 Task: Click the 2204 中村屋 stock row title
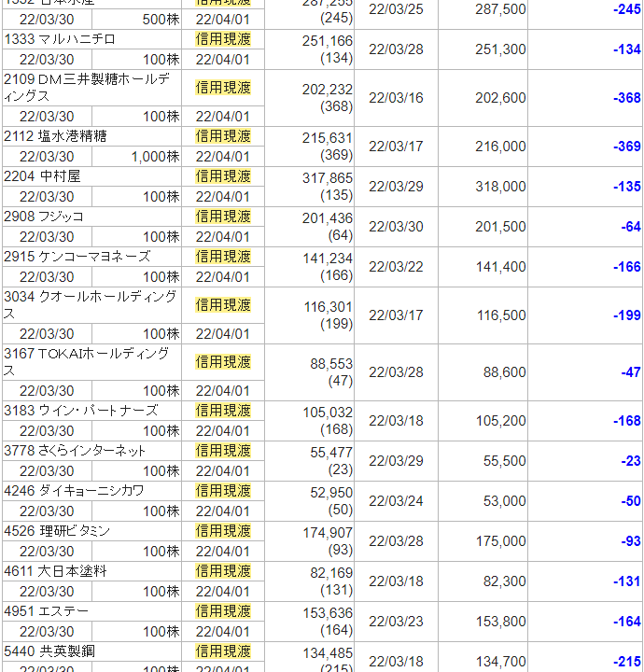pos(42,176)
